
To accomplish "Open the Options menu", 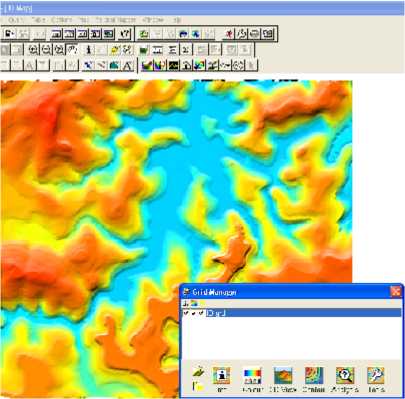I will (61, 20).
